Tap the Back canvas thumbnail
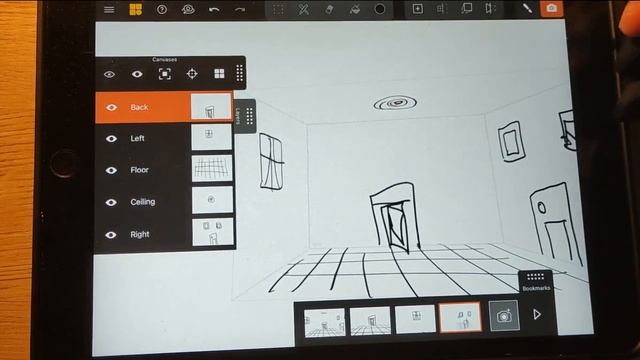Viewport: 640px width, 360px height. 211,107
